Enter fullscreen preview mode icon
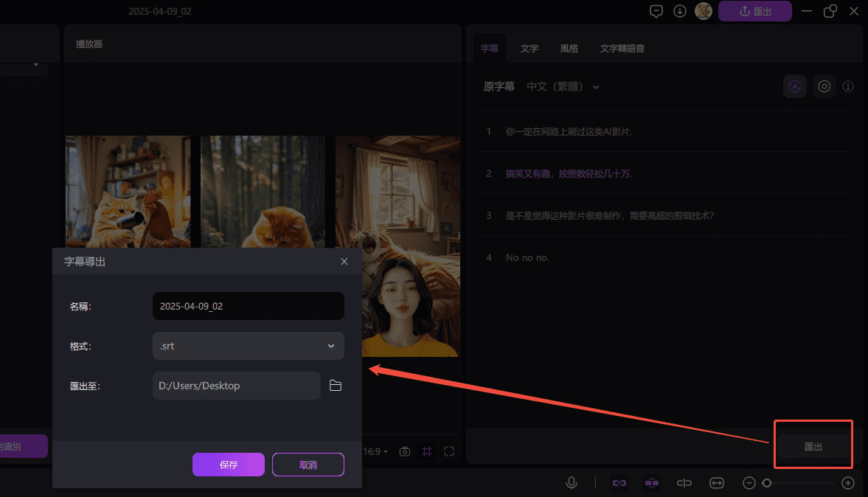The height and width of the screenshot is (497, 868). click(449, 451)
